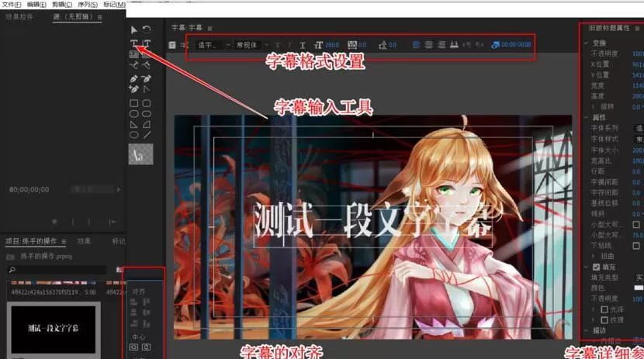Select the 测试一段文字字幕 title thumbnail
Image resolution: width=644 pixels, height=359 pixels.
(54, 329)
